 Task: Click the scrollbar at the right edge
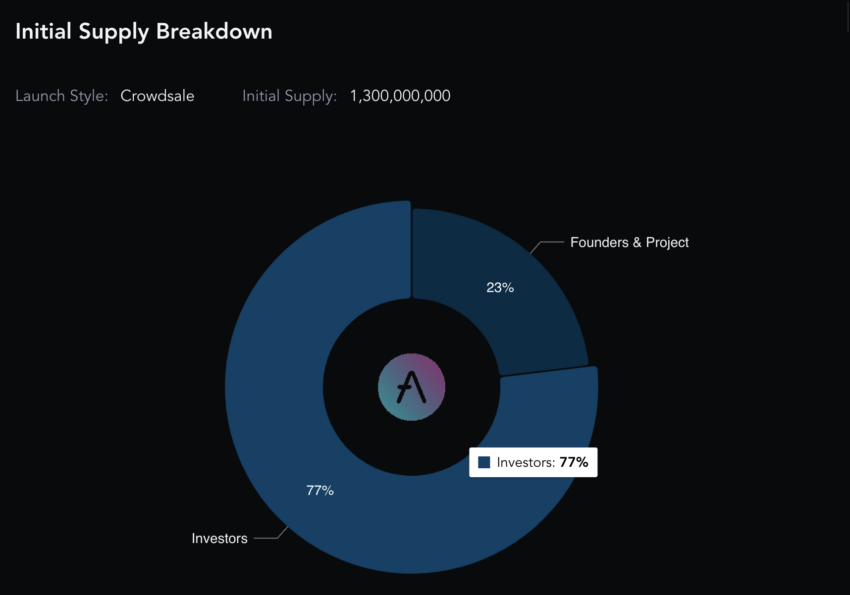coord(848,16)
